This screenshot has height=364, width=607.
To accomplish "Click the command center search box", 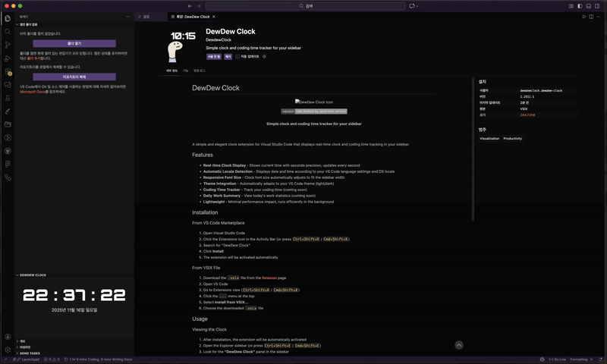I will click(306, 6).
